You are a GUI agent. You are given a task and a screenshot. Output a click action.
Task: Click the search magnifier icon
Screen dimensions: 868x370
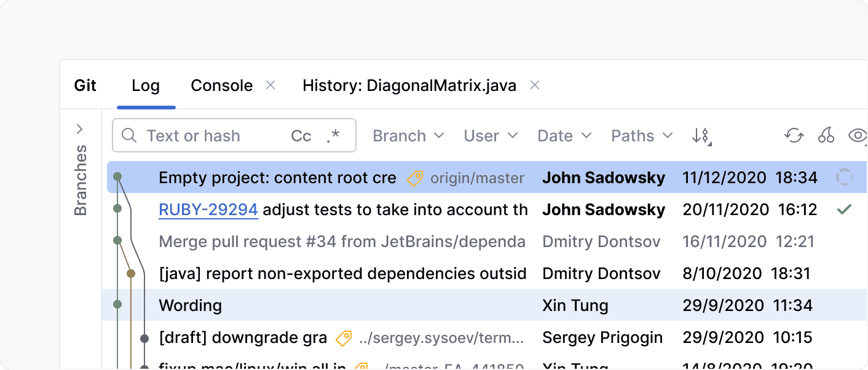coord(129,136)
